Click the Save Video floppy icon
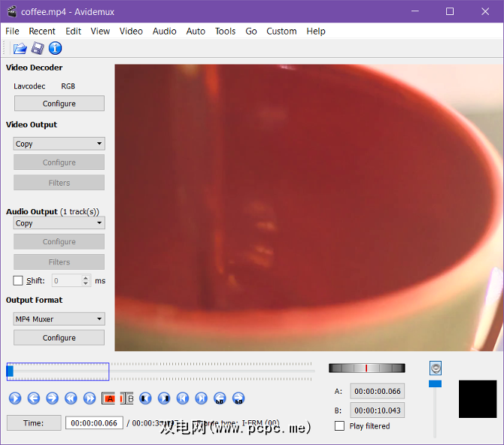Screen dimensions: 504x445 coord(37,49)
